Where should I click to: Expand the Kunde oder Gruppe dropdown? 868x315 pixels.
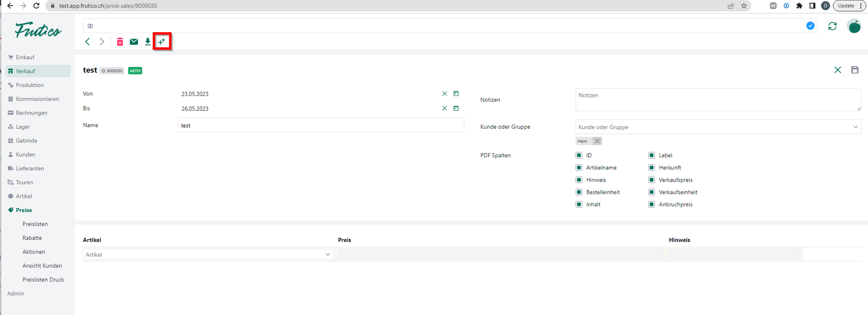click(x=855, y=127)
